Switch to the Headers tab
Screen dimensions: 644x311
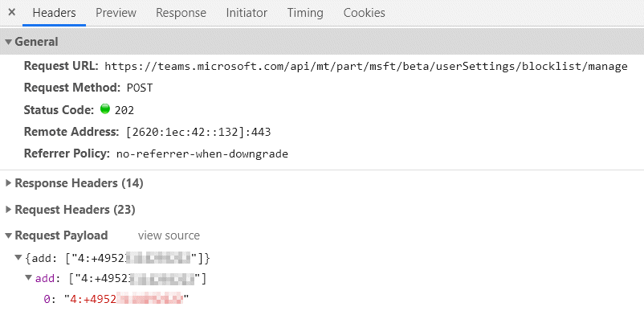[55, 13]
